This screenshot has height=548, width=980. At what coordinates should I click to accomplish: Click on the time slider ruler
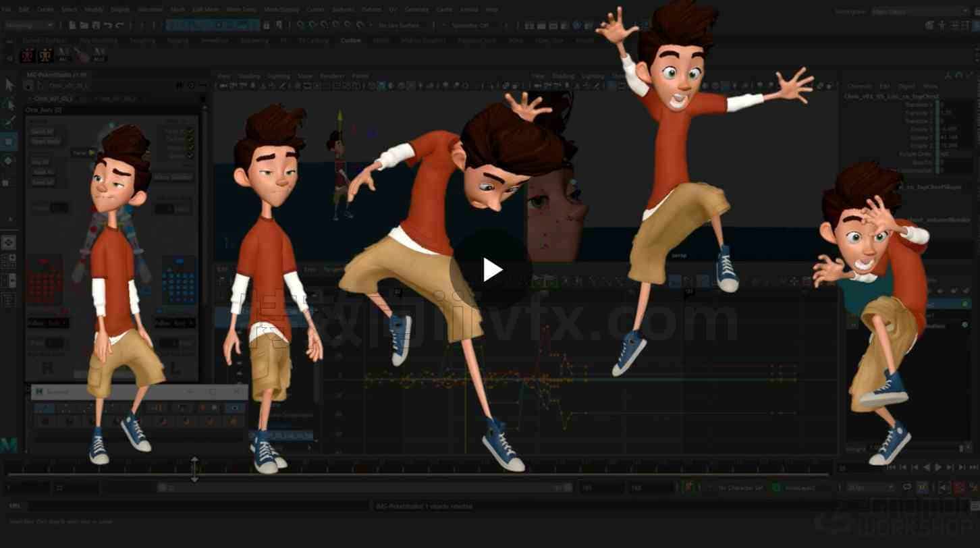418,467
